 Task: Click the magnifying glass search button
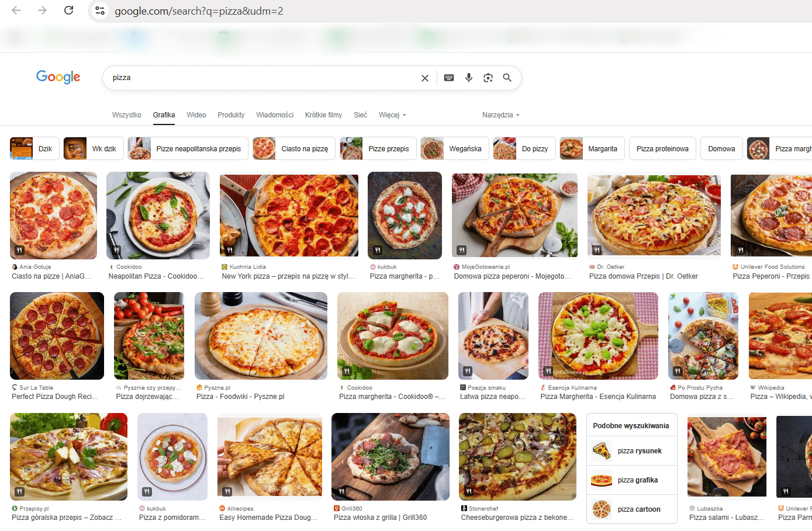[507, 78]
